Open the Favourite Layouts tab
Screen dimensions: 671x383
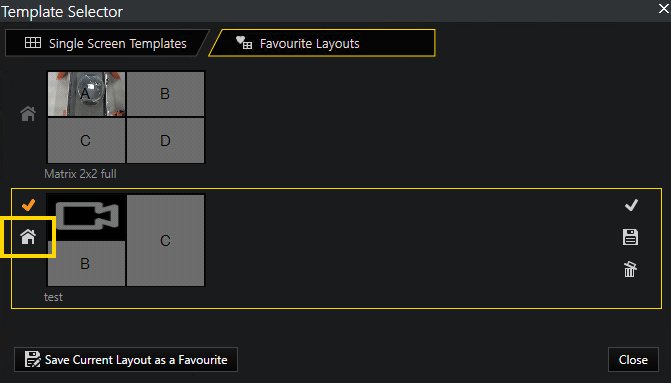[322, 43]
